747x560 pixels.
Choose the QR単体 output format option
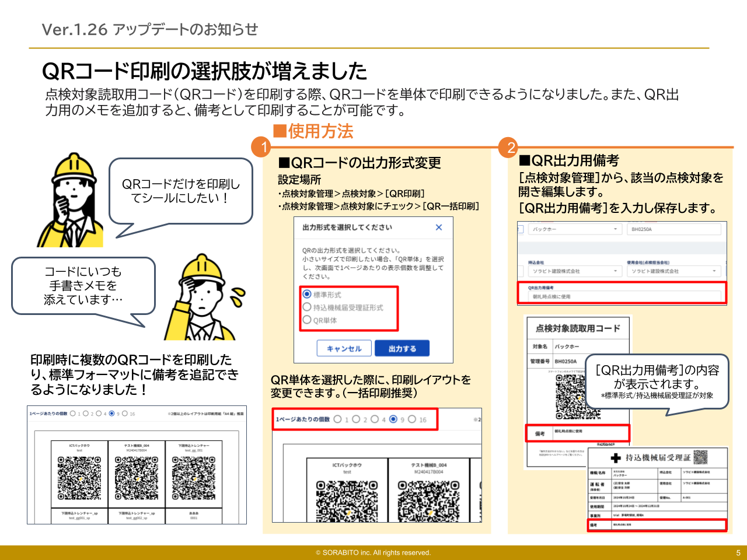tap(306, 320)
